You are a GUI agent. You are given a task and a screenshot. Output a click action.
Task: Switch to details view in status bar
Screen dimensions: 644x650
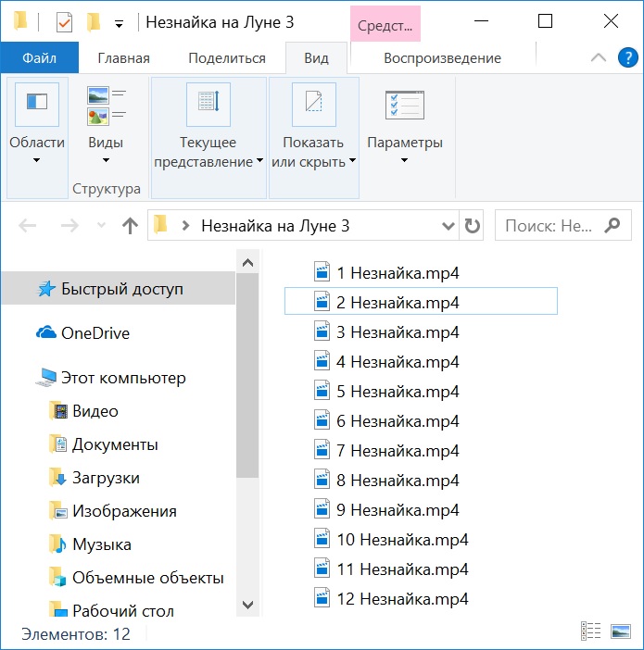pyautogui.click(x=591, y=631)
